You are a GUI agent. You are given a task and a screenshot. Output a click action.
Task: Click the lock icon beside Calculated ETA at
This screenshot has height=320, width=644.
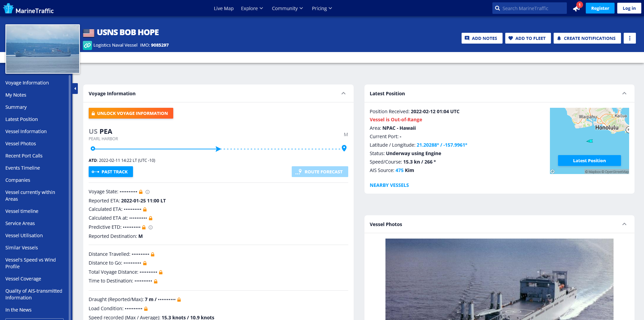coord(151,218)
